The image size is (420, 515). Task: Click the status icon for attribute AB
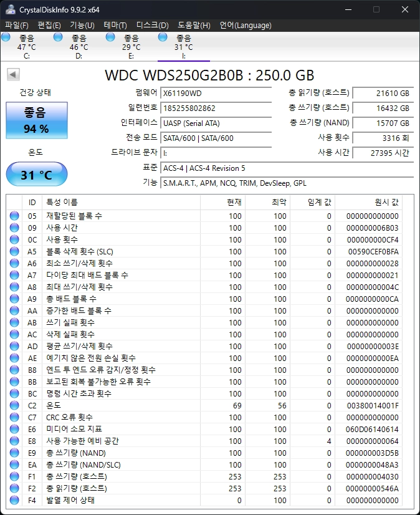coord(14,322)
